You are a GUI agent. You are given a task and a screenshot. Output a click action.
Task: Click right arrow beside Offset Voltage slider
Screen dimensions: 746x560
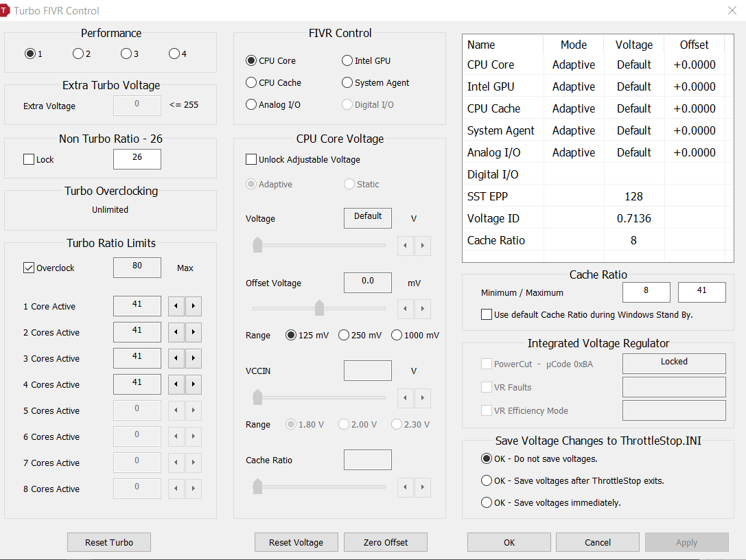(423, 309)
